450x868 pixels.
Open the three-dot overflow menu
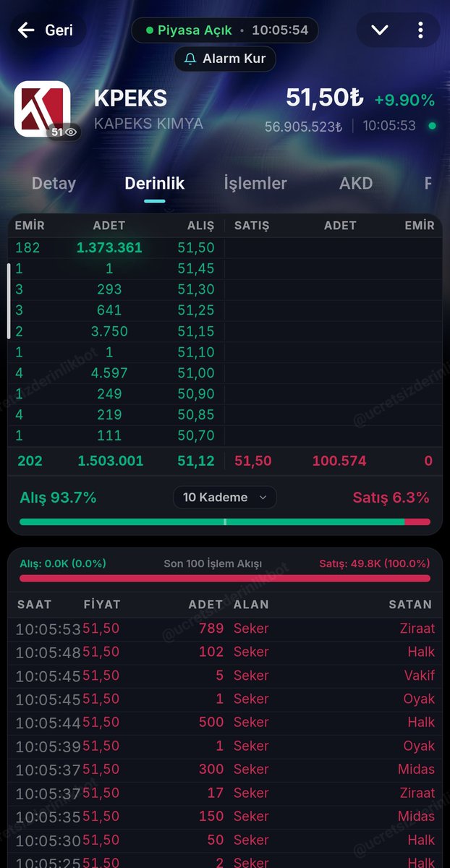(420, 30)
